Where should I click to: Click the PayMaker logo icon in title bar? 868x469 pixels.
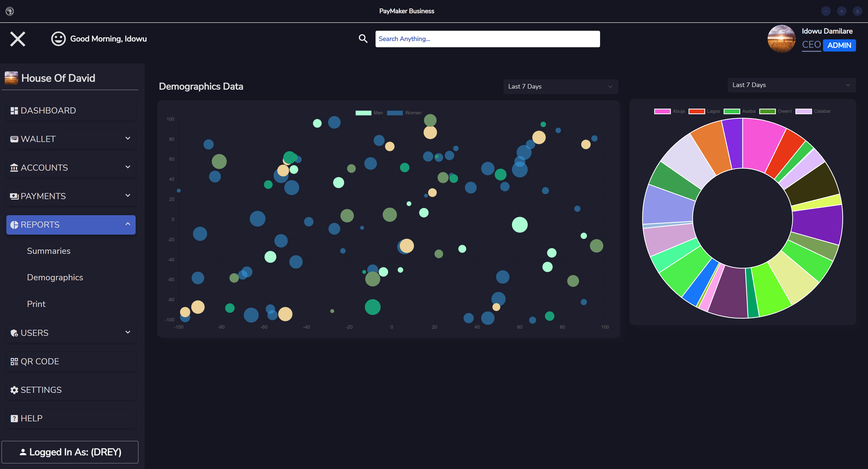coord(10,11)
